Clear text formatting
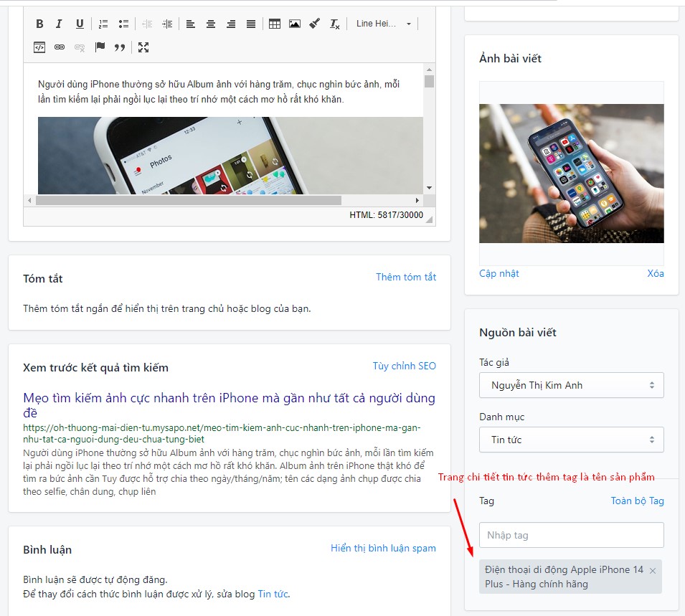Viewport: 685px width, 616px height. pos(335,24)
